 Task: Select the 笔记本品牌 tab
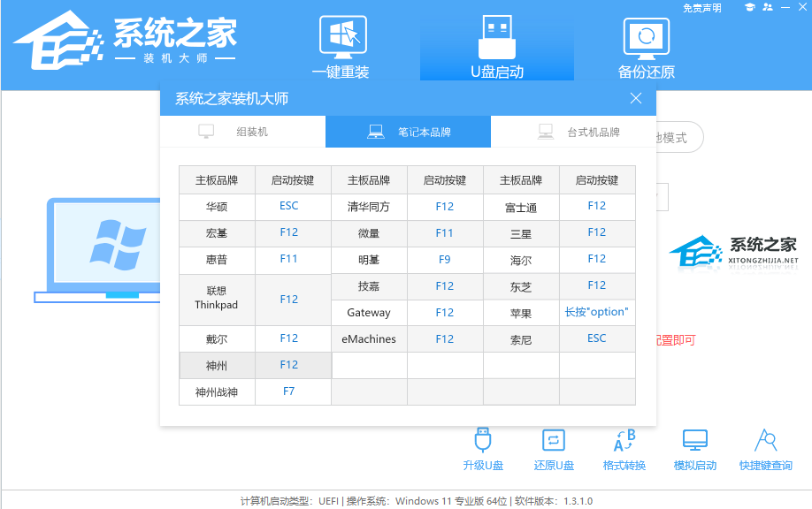408,131
